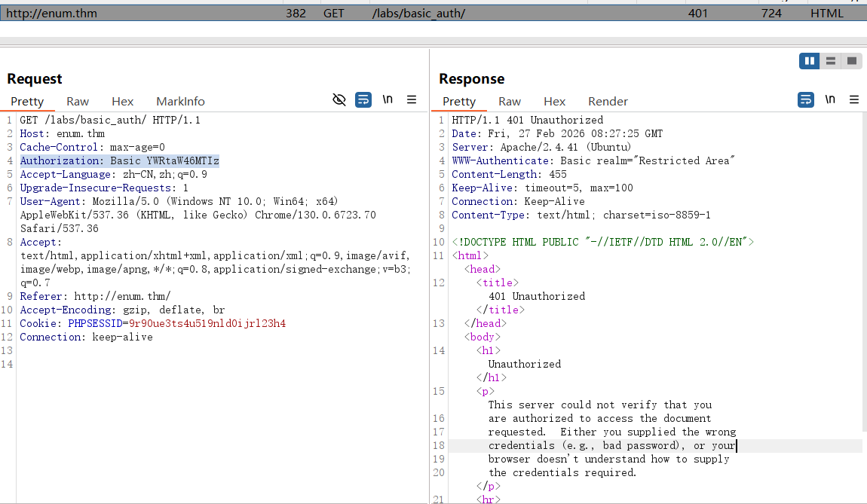Click the Host: enum.thm header
867x504 pixels.
click(x=62, y=134)
